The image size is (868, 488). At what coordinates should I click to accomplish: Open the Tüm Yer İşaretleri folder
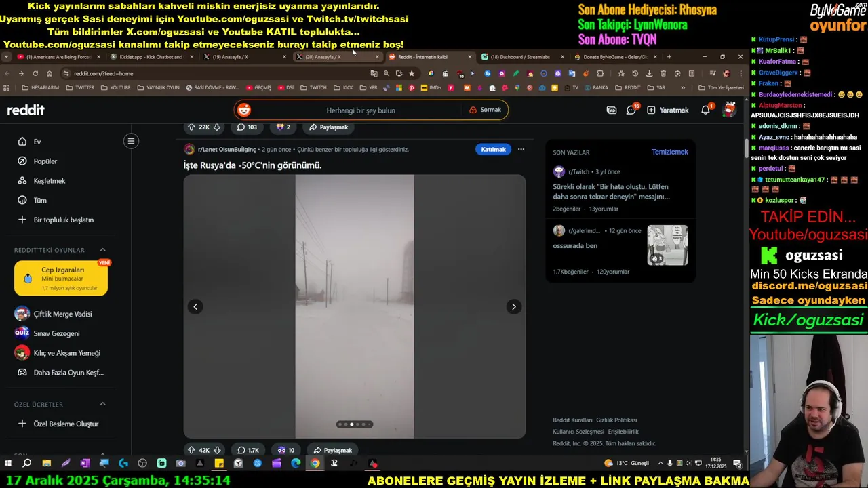coord(721,87)
